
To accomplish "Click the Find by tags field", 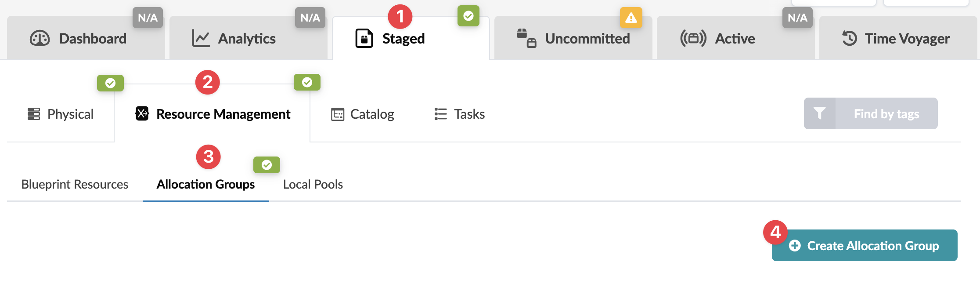I will pyautogui.click(x=886, y=114).
